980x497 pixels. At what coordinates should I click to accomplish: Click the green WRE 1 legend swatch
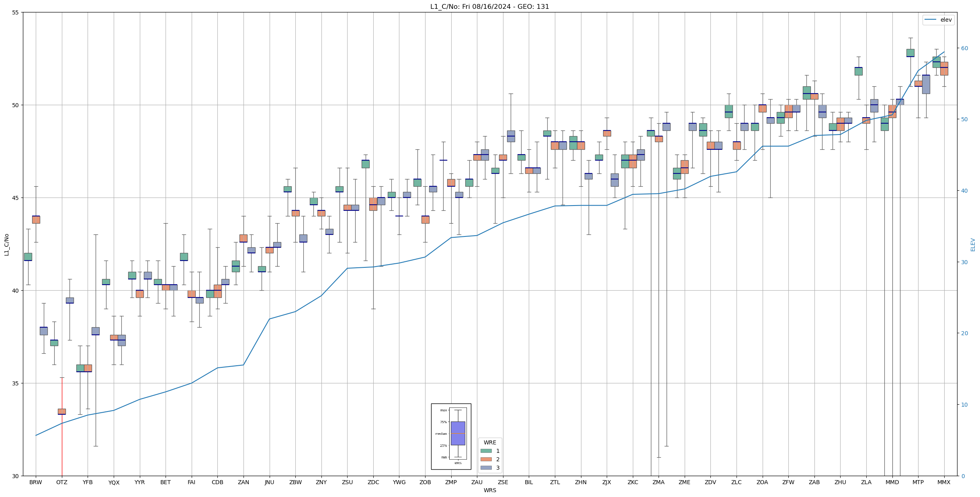pyautogui.click(x=486, y=451)
